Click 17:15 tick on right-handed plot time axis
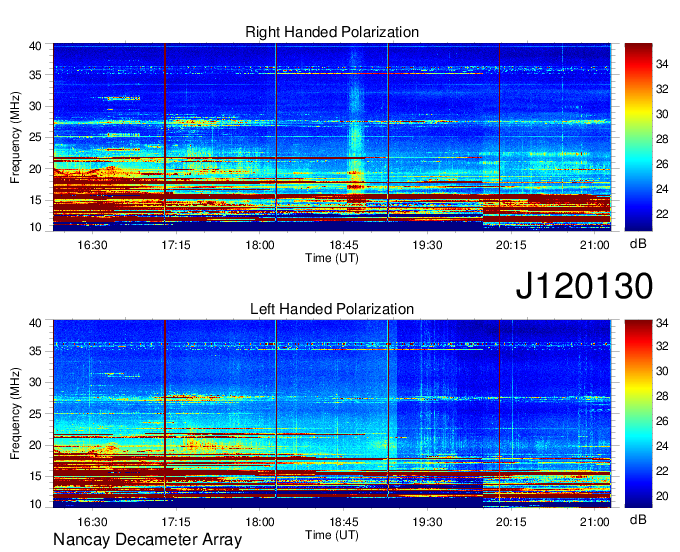680x552 pixels. click(x=176, y=245)
